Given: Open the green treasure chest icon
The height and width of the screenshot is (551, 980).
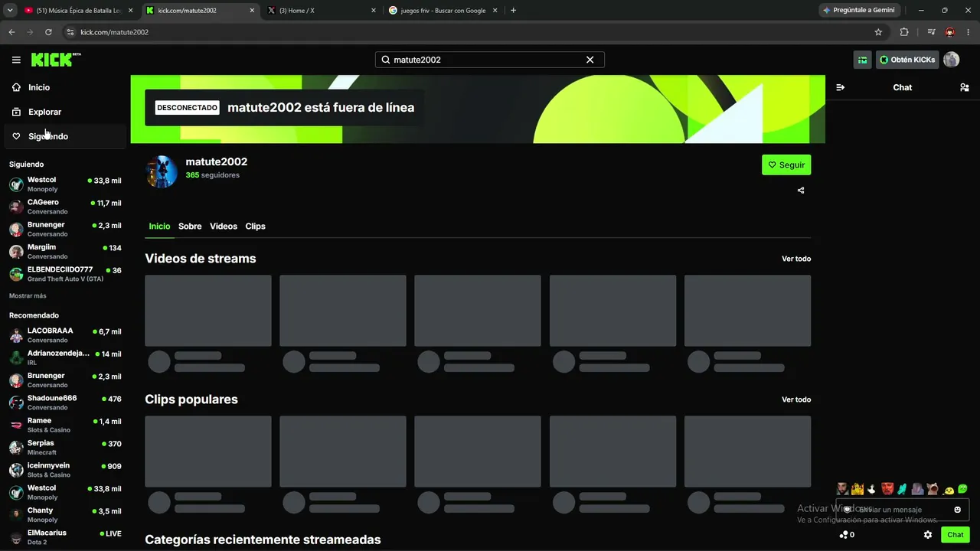Looking at the screenshot, I should pos(863,60).
